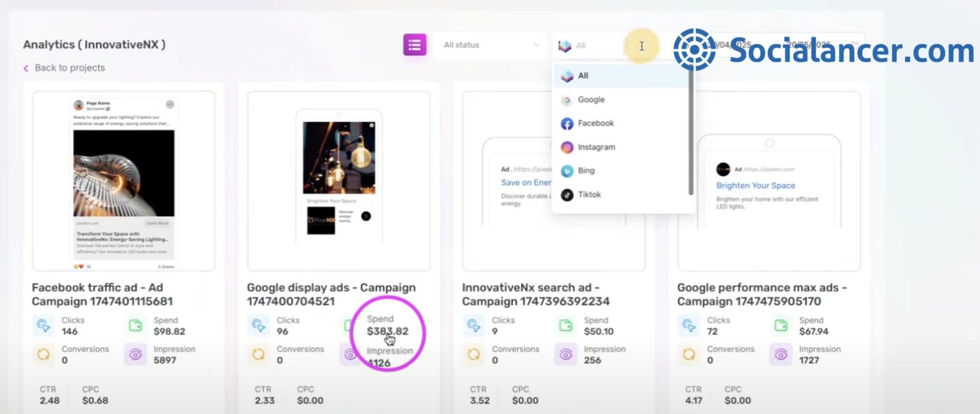Choose Tiktok in the platform dropdown

(x=621, y=195)
